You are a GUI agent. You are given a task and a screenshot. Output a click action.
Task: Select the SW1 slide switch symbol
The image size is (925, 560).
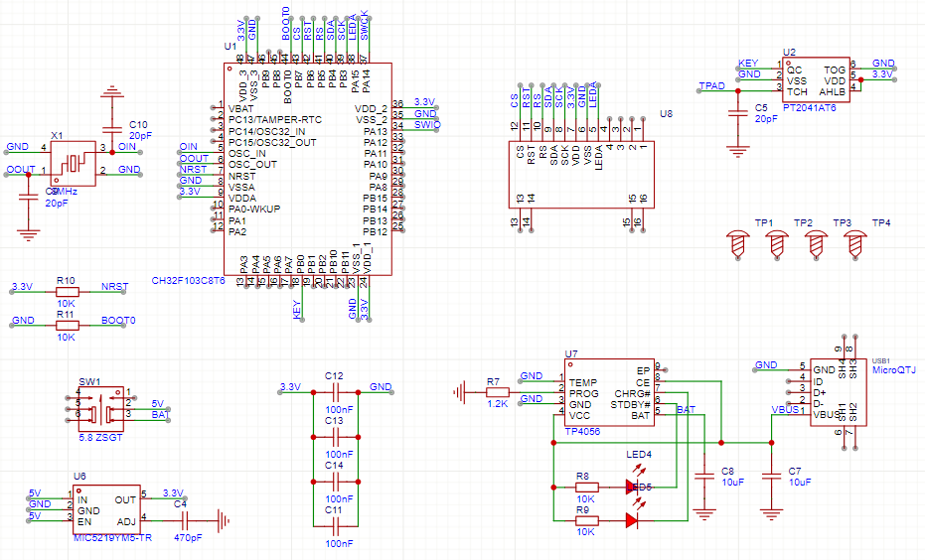click(101, 409)
